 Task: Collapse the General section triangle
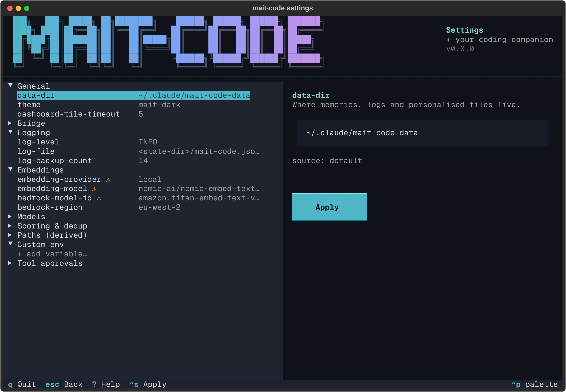pos(10,85)
